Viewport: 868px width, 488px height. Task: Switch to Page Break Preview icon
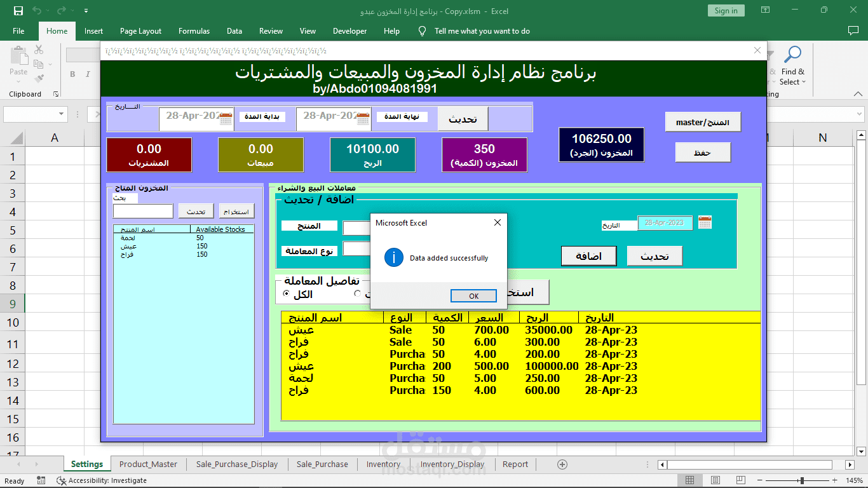[741, 480]
